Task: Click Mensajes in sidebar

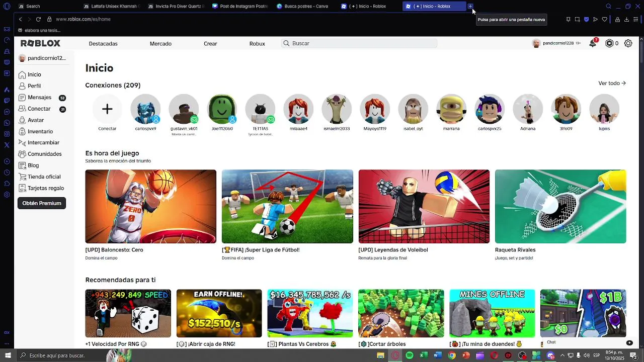Action: coord(39,98)
